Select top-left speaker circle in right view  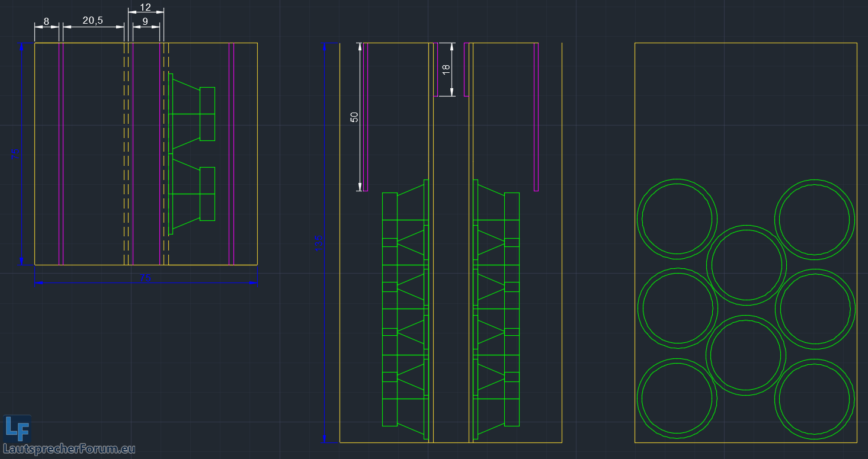click(x=677, y=219)
